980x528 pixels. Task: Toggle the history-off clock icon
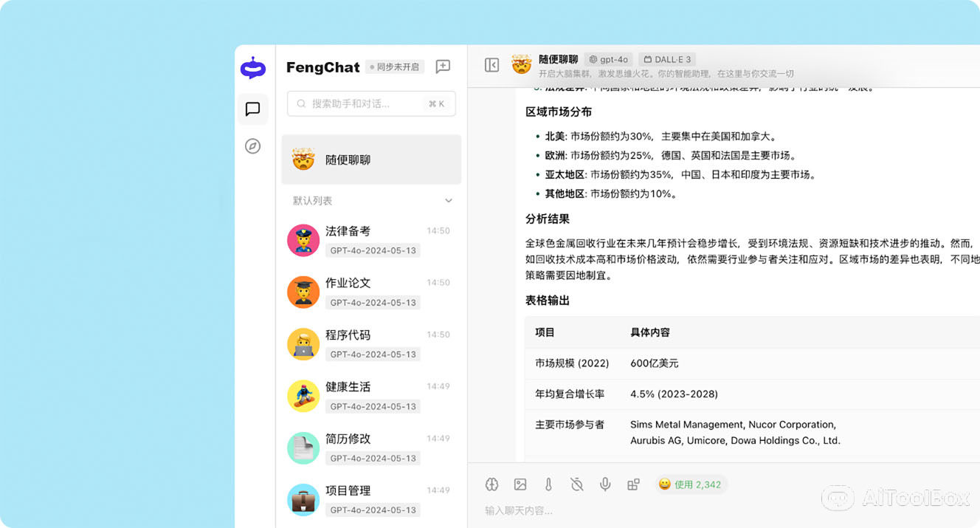[x=576, y=484]
